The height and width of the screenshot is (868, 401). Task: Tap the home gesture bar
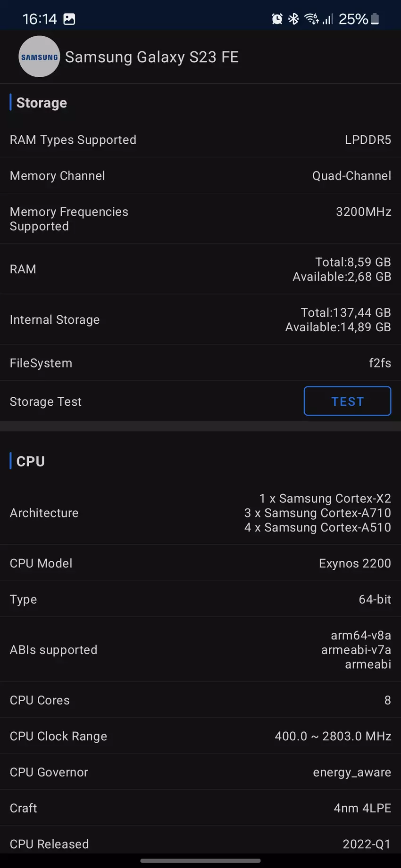200,861
